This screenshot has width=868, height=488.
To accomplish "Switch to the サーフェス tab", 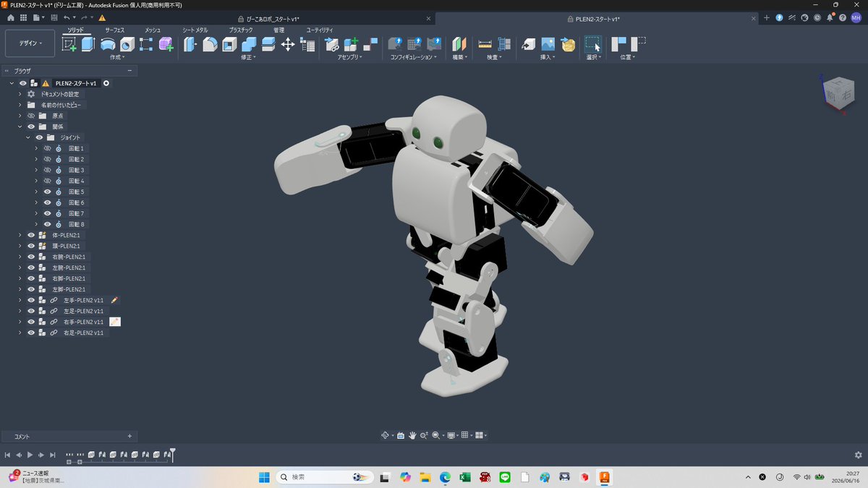I will pos(114,30).
